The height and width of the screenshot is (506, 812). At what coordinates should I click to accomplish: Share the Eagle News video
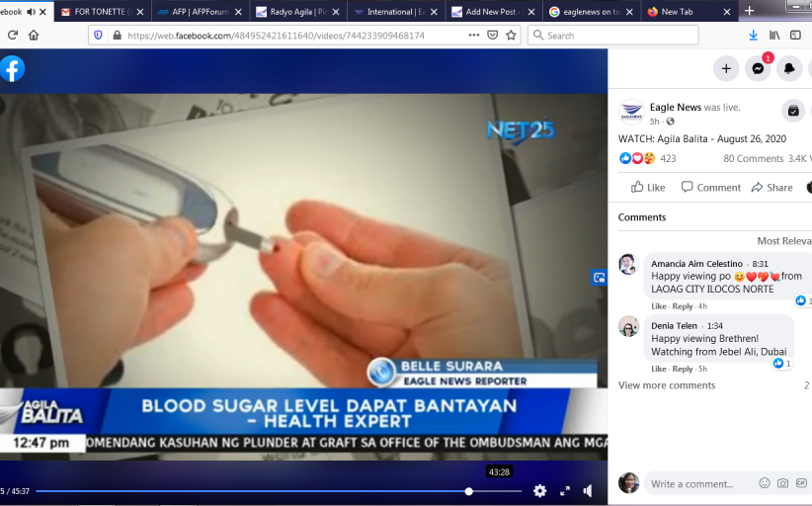coord(771,187)
